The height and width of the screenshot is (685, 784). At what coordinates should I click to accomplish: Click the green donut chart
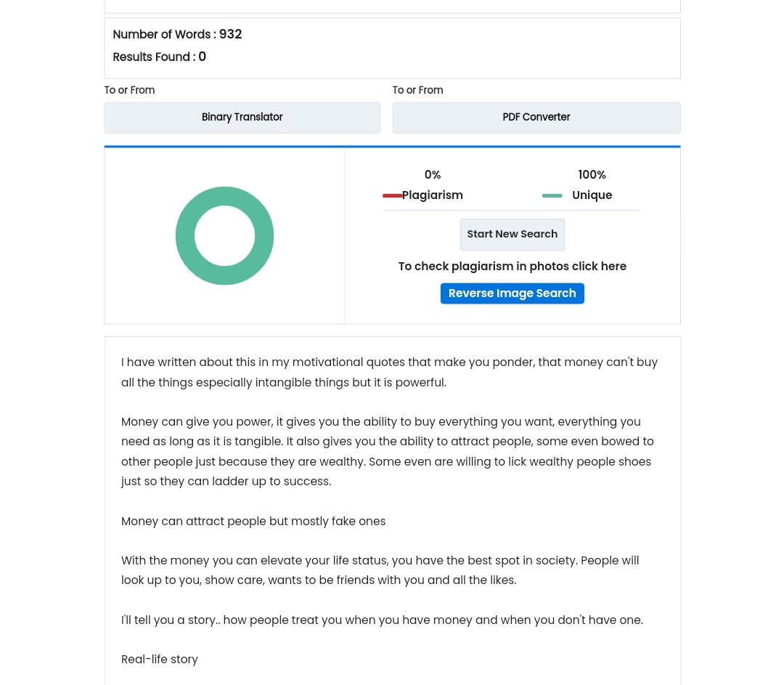(224, 235)
